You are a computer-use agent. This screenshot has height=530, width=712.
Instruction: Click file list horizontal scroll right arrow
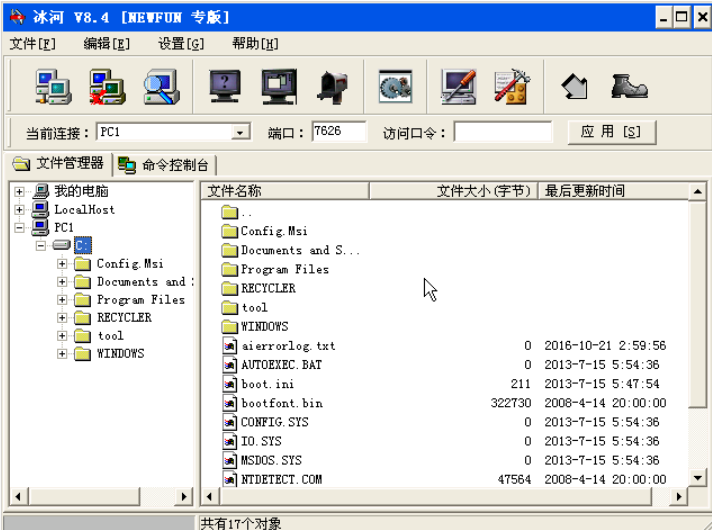(678, 496)
